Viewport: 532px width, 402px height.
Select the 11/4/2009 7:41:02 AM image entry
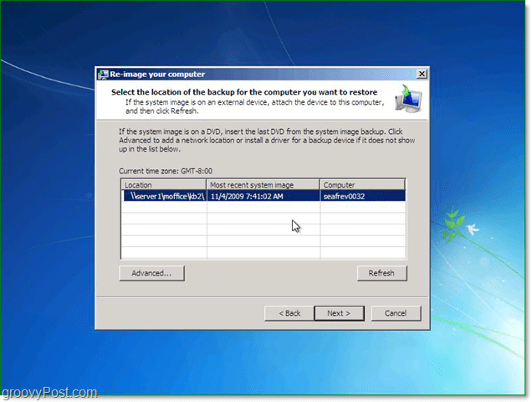[263, 196]
